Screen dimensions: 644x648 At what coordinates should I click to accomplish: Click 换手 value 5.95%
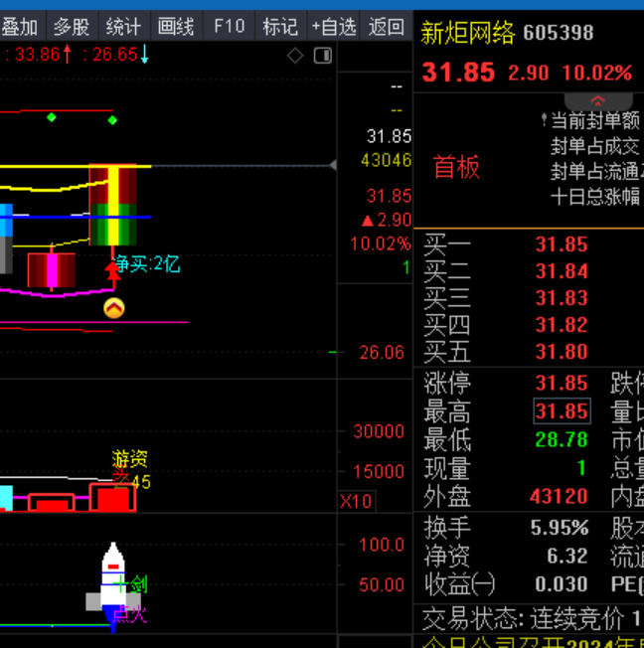pyautogui.click(x=560, y=528)
